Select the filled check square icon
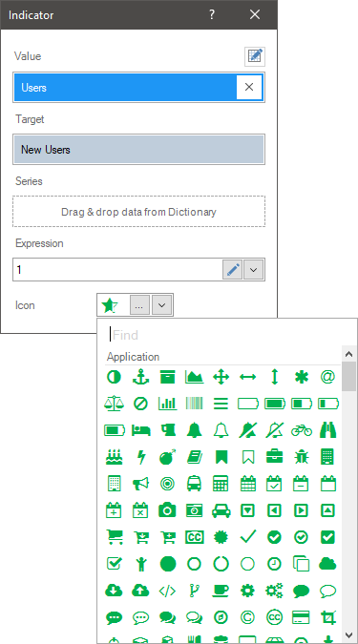Image resolution: width=358 pixels, height=644 pixels. tap(328, 537)
